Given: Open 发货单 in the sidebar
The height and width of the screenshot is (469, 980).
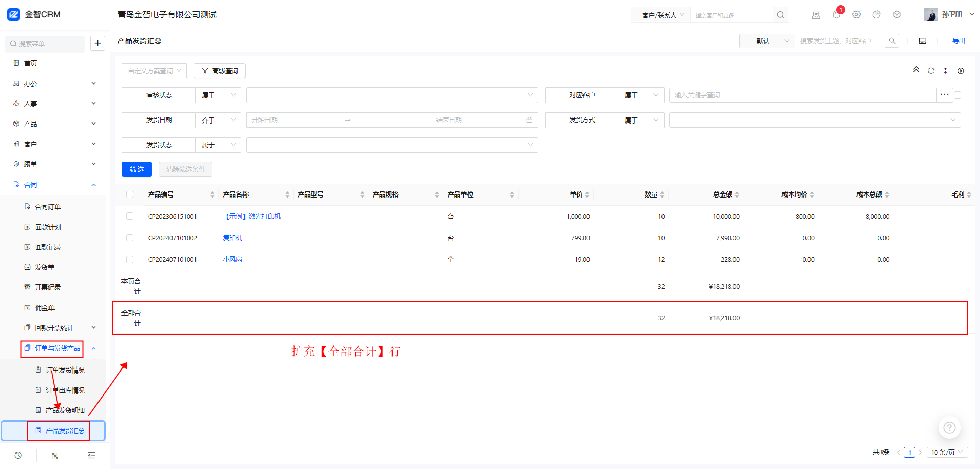Looking at the screenshot, I should click(x=44, y=267).
